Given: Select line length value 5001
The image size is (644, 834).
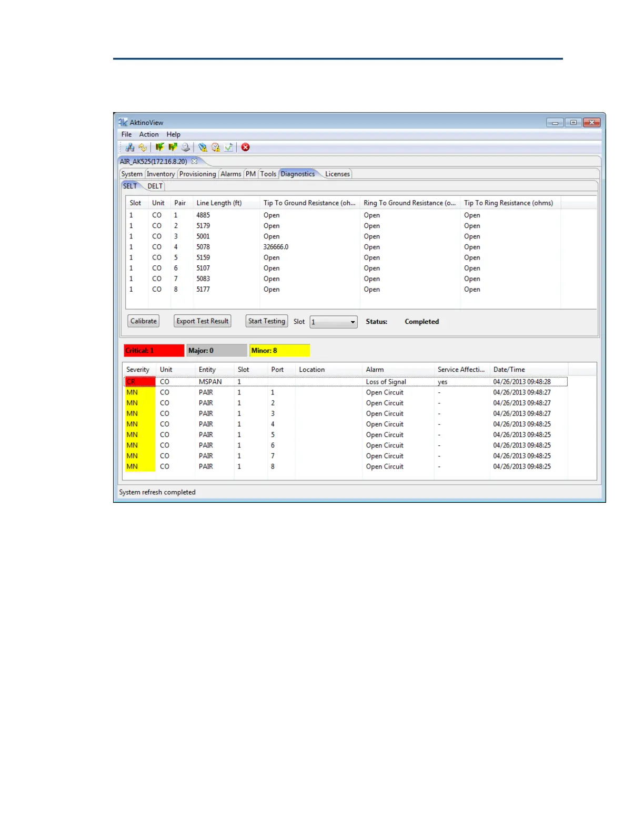Looking at the screenshot, I should click(x=203, y=236).
